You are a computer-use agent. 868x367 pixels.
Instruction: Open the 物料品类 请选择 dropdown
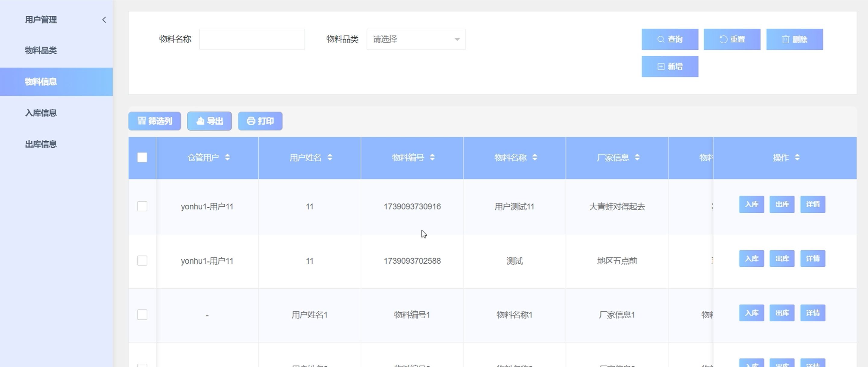[x=416, y=39]
